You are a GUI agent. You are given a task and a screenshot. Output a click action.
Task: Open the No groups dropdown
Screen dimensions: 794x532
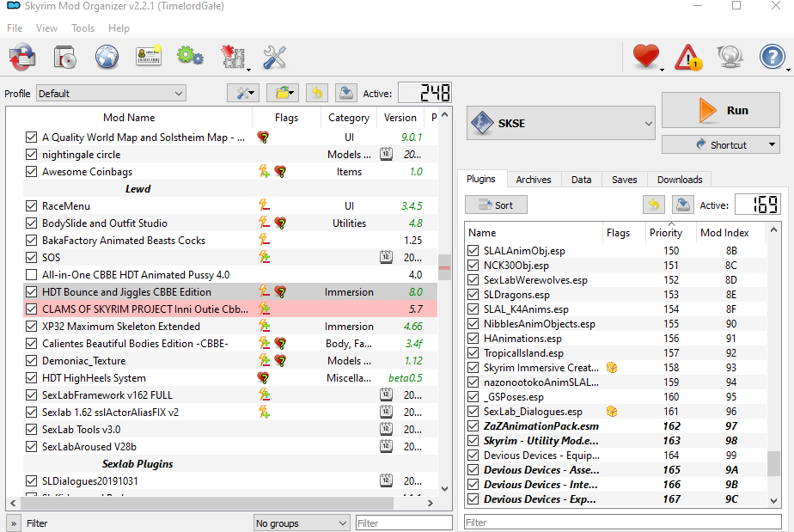point(302,523)
